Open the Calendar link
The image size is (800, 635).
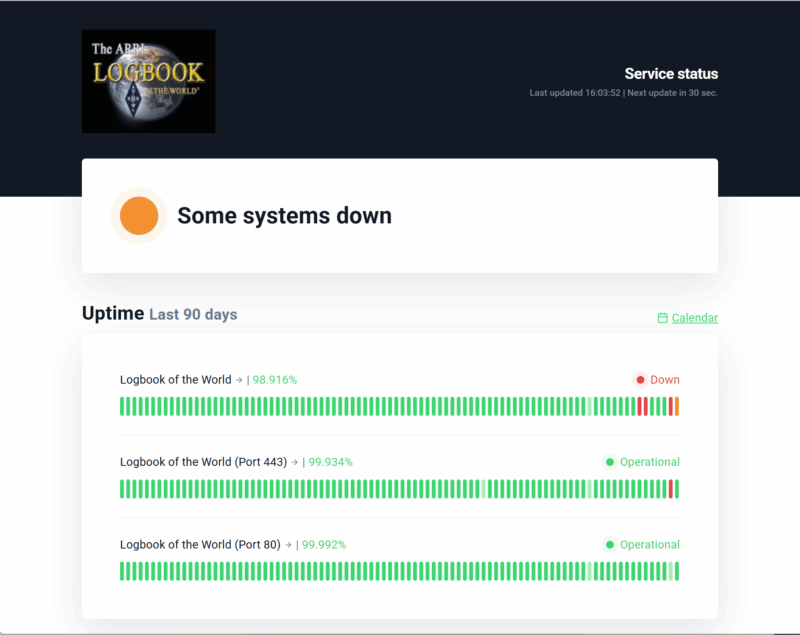(x=694, y=318)
